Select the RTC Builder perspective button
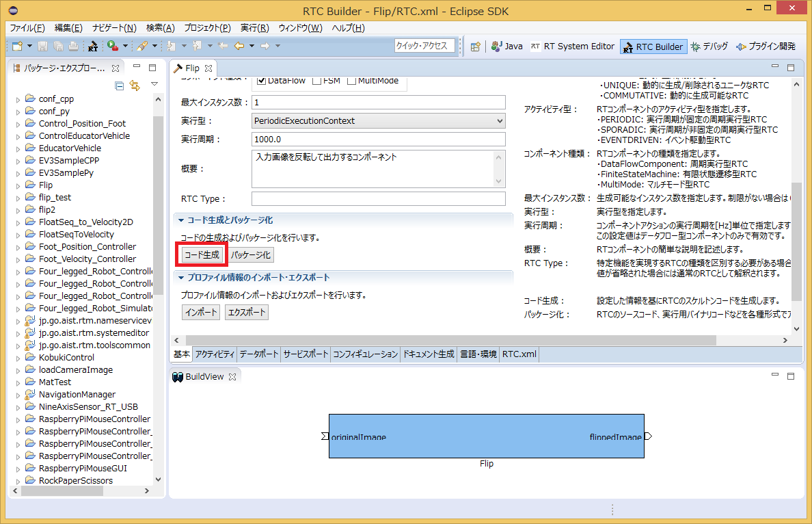The image size is (812, 524). point(653,47)
